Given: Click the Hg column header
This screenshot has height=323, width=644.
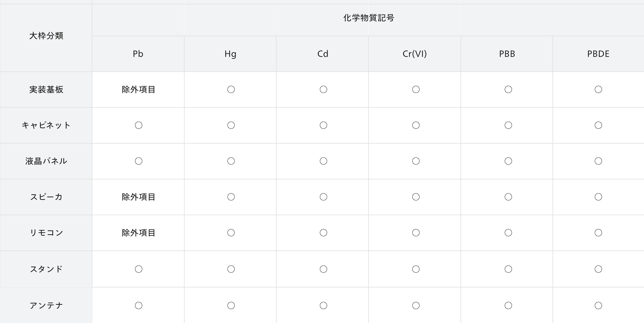Looking at the screenshot, I should click(x=230, y=54).
